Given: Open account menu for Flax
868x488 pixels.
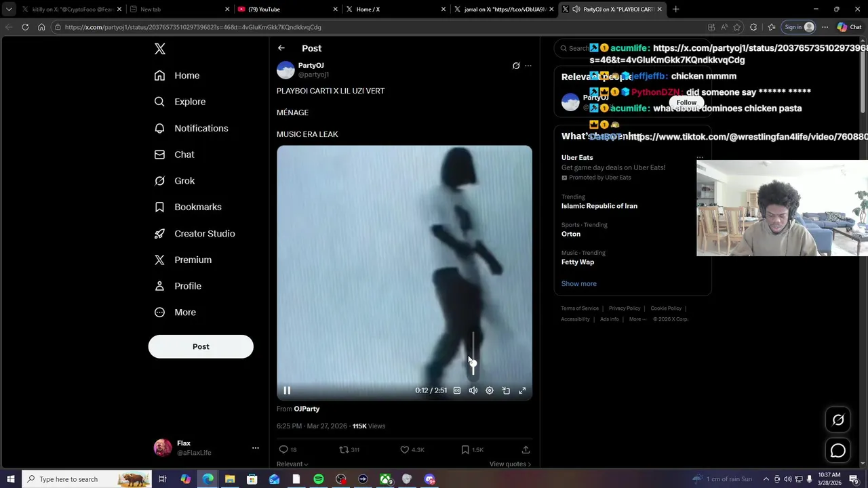Looking at the screenshot, I should (256, 448).
